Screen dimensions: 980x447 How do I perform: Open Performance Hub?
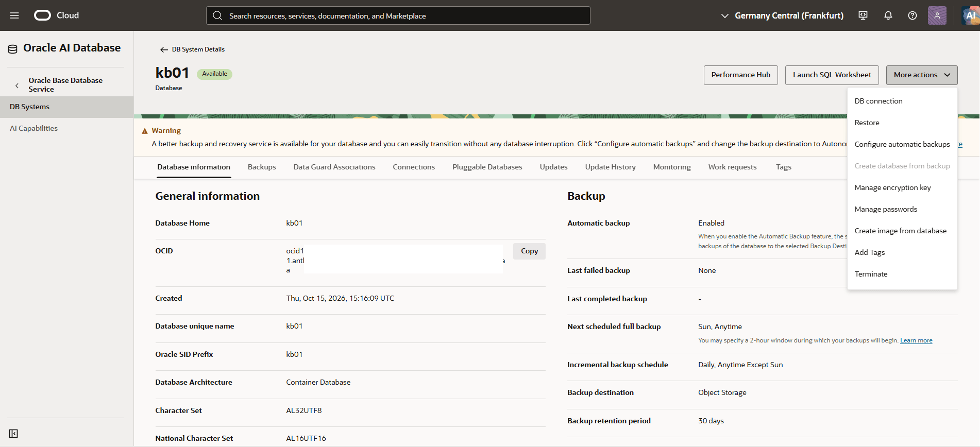(741, 75)
